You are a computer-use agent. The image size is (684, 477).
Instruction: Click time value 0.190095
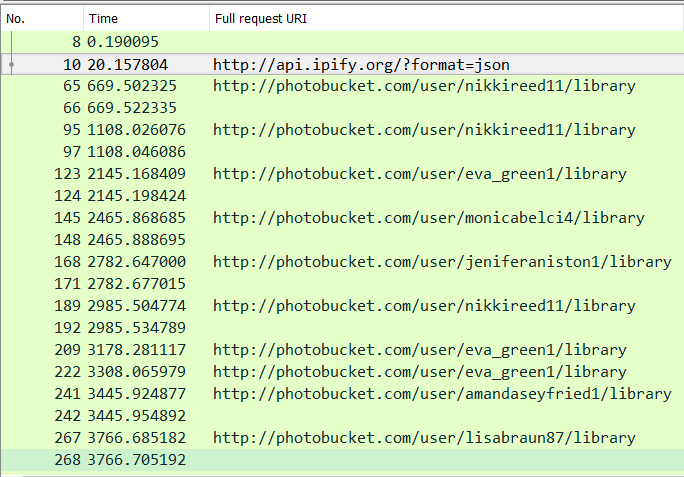coord(123,42)
